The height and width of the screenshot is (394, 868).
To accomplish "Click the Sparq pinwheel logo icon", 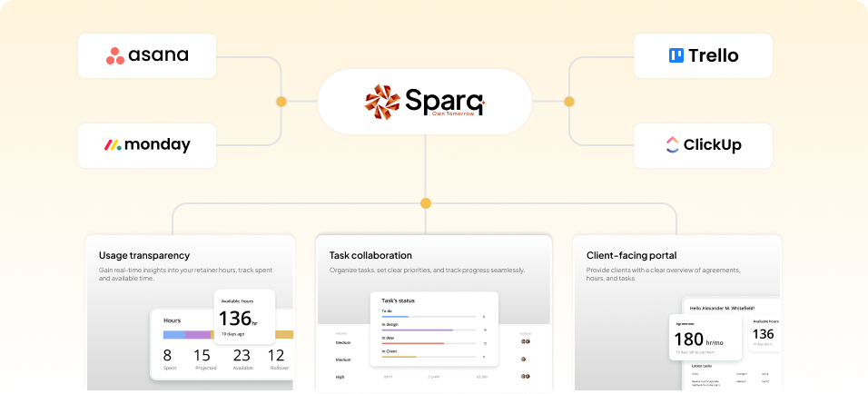I will pyautogui.click(x=382, y=102).
